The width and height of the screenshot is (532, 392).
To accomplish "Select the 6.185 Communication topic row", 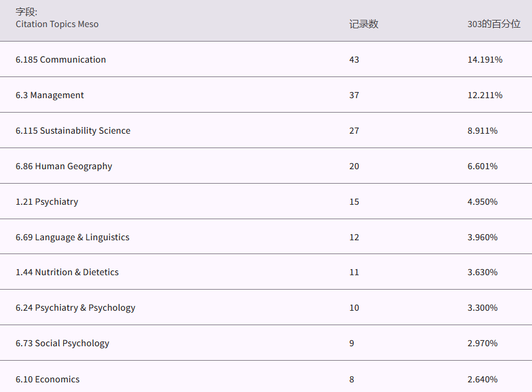I will click(x=61, y=60).
